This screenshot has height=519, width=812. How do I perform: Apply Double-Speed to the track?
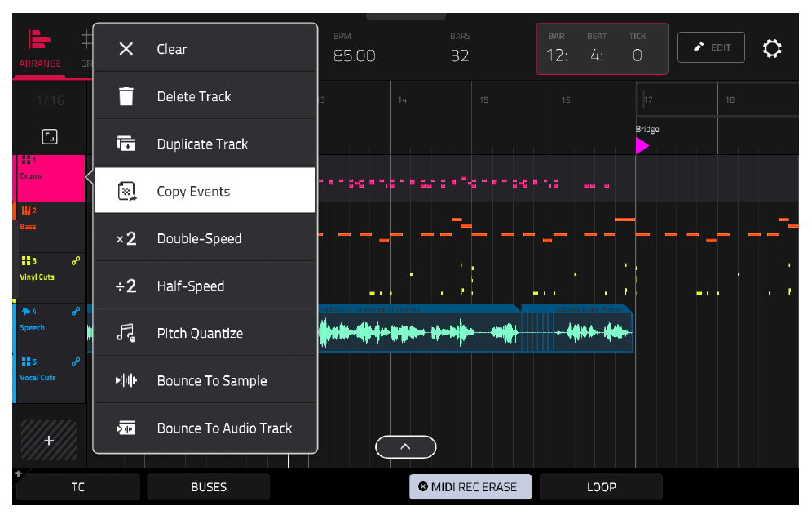click(x=205, y=238)
